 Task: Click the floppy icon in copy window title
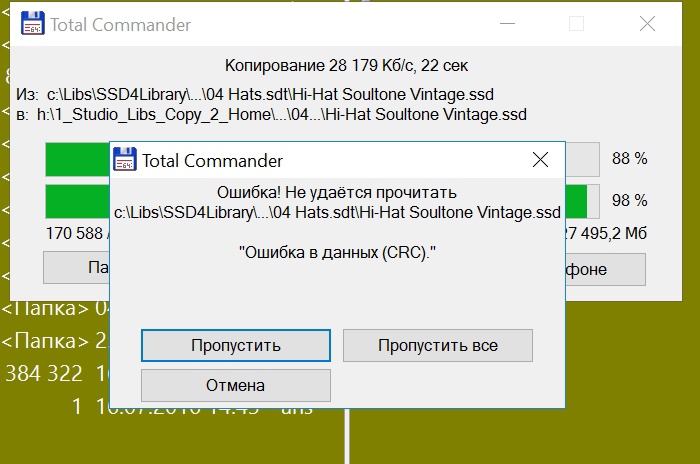tap(33, 23)
